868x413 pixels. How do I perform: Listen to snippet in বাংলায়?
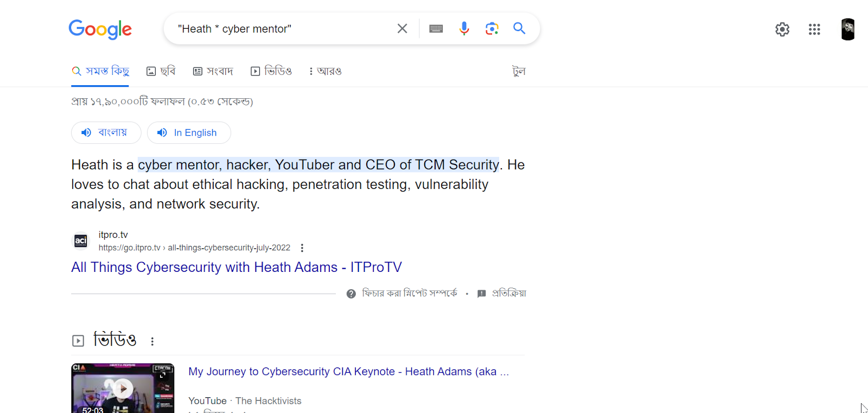click(106, 132)
